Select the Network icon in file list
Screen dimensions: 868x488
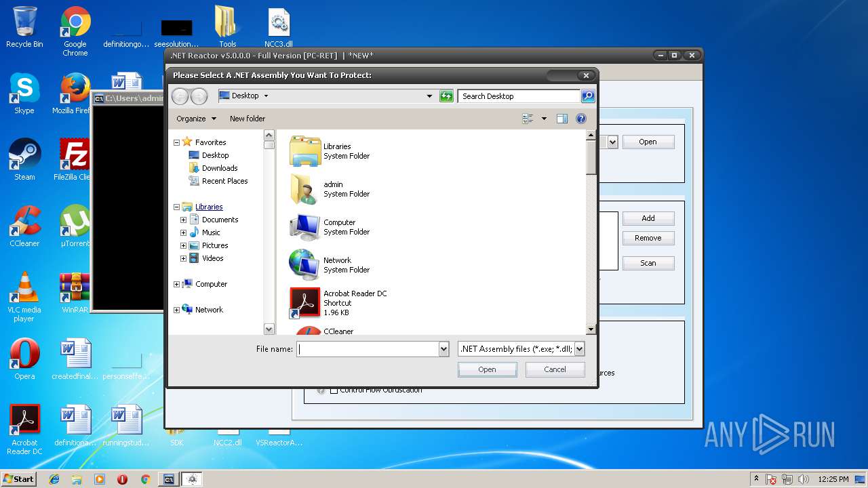(304, 265)
